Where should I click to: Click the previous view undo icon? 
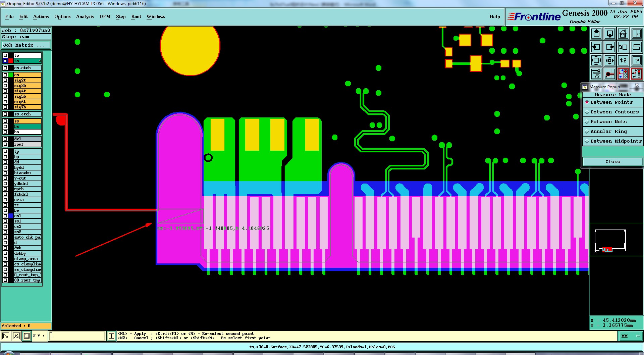(x=623, y=47)
